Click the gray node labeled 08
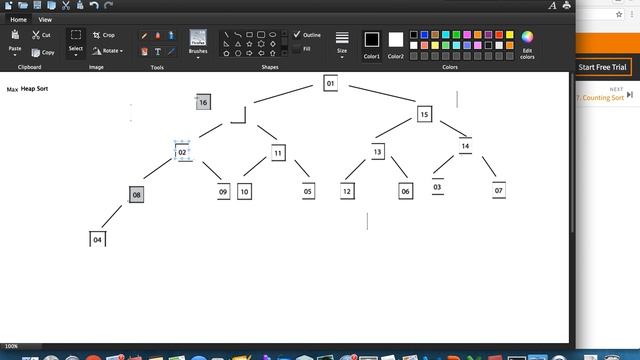640x360 pixels. pyautogui.click(x=136, y=195)
